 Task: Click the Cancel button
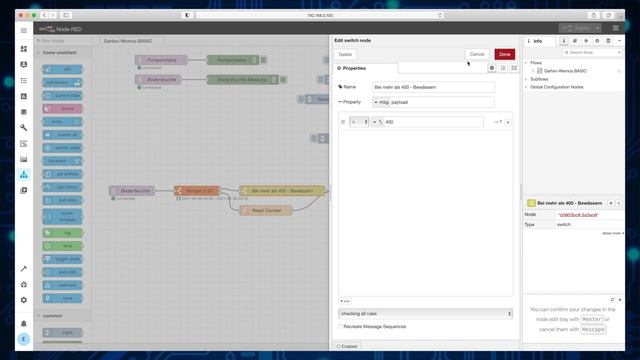(x=476, y=54)
